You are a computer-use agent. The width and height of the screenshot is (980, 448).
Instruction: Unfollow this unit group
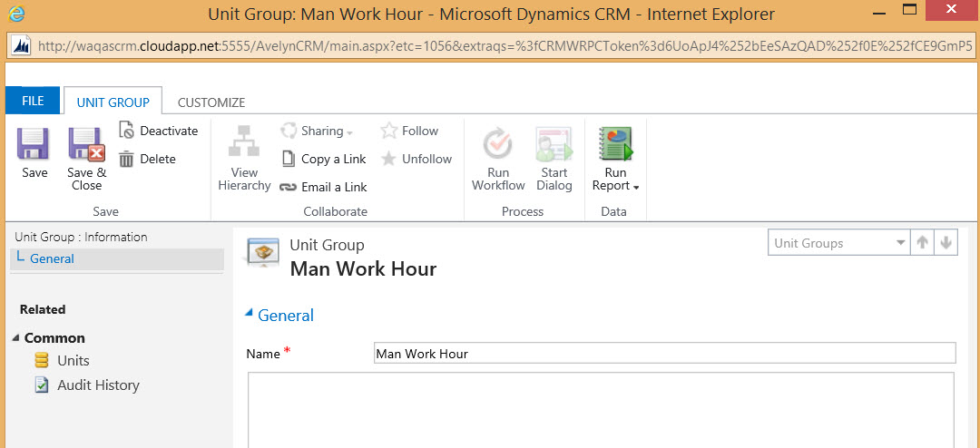point(416,159)
